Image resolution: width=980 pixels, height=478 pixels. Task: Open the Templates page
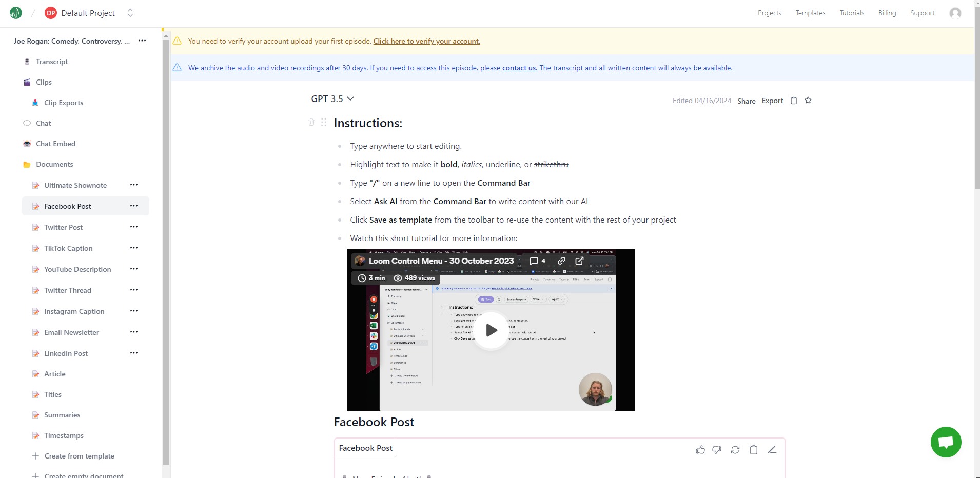point(810,13)
